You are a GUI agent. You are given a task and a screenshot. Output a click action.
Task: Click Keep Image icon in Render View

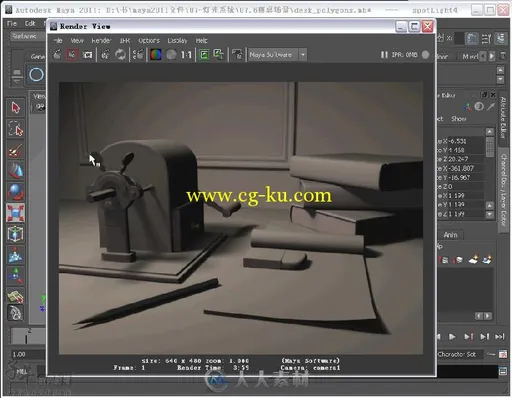204,54
